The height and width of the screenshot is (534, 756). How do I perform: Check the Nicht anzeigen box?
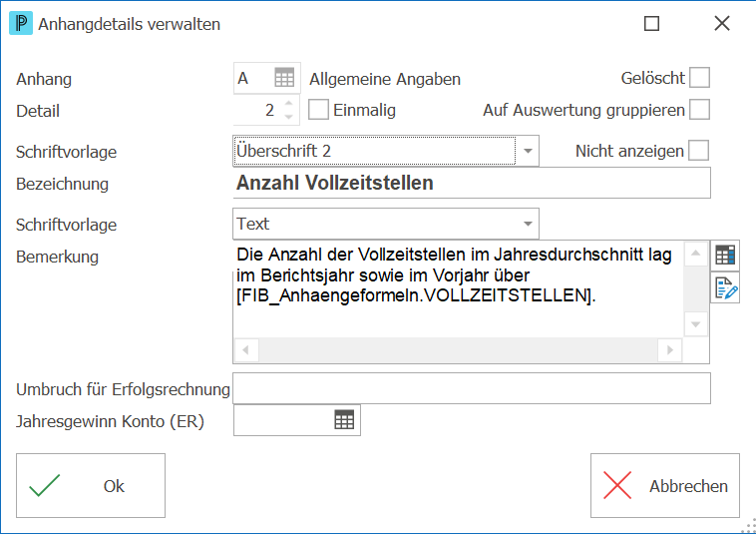click(698, 151)
